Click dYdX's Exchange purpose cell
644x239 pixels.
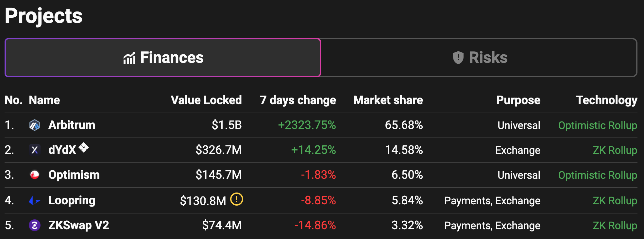click(x=518, y=150)
